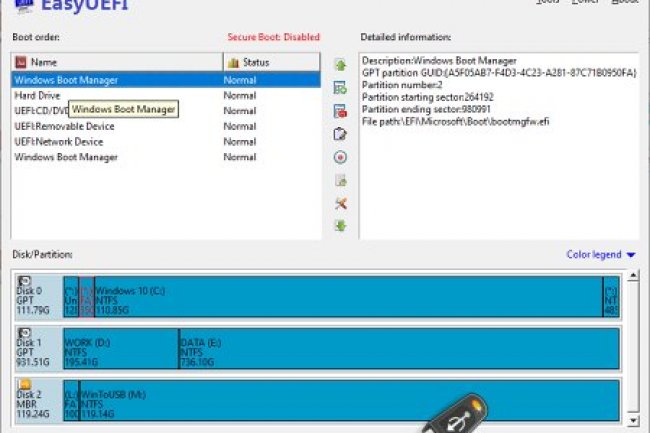Viewport: 650px width, 433px height.
Task: Open the Color legend link
Action: 594,254
